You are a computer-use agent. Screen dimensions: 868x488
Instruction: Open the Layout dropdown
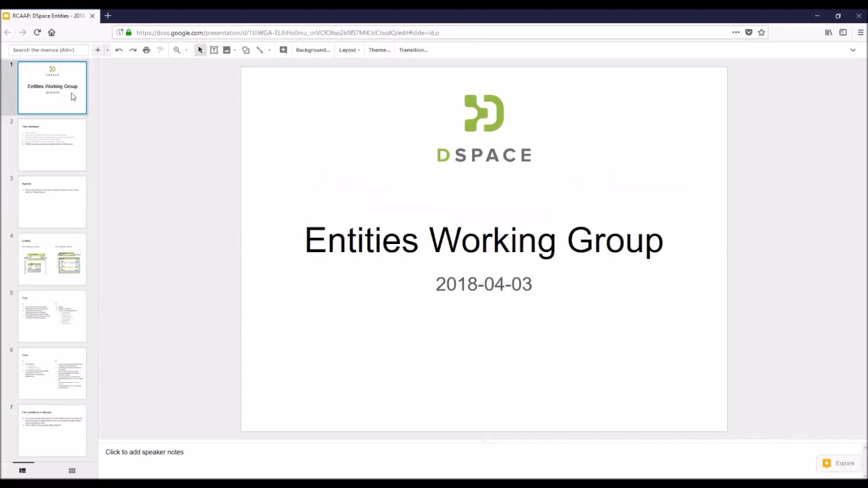(x=349, y=50)
